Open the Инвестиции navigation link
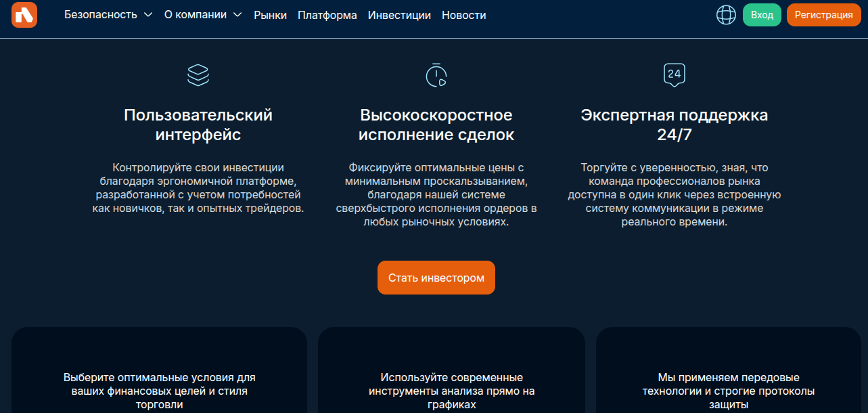This screenshot has height=413, width=868. pyautogui.click(x=399, y=15)
